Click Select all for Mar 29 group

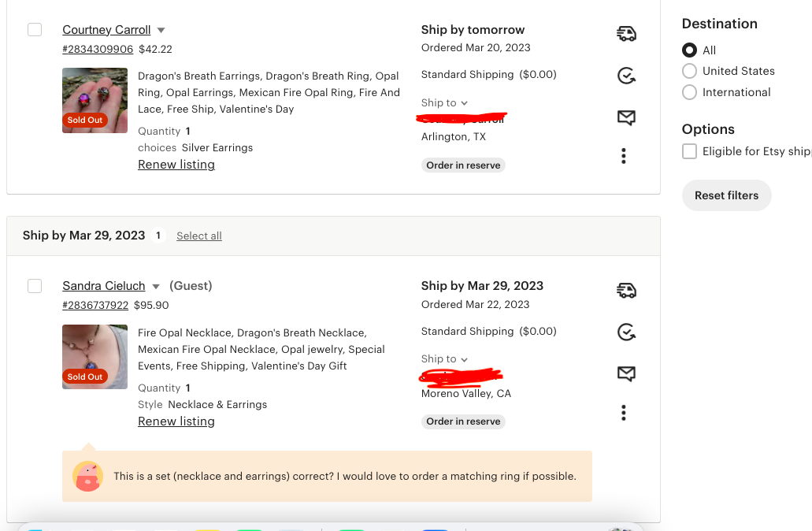(198, 236)
